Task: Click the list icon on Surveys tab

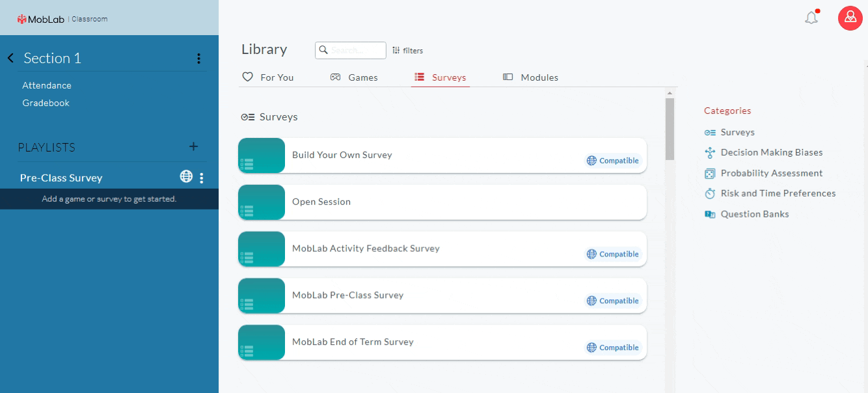Action: tap(420, 77)
